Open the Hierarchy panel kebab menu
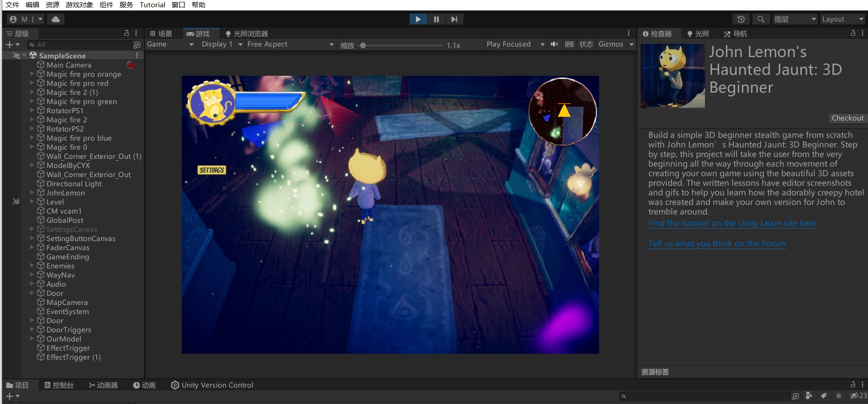Screen dimensions: 868x404 pos(136,33)
